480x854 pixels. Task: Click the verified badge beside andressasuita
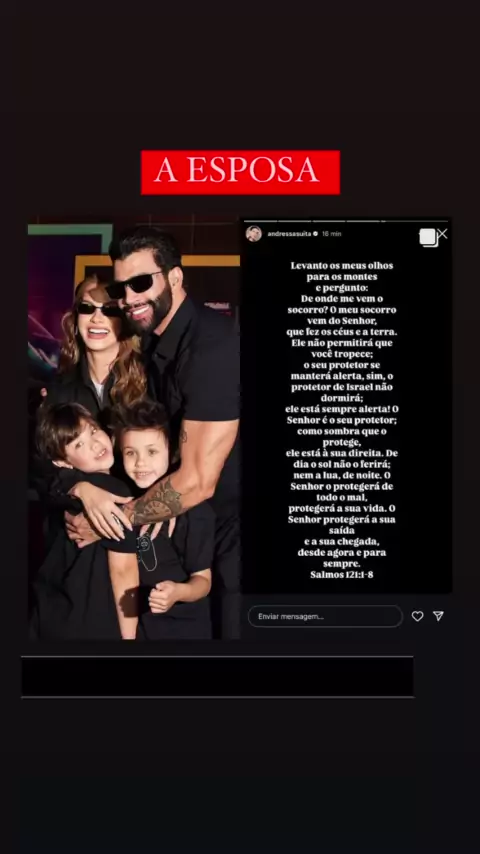click(315, 234)
